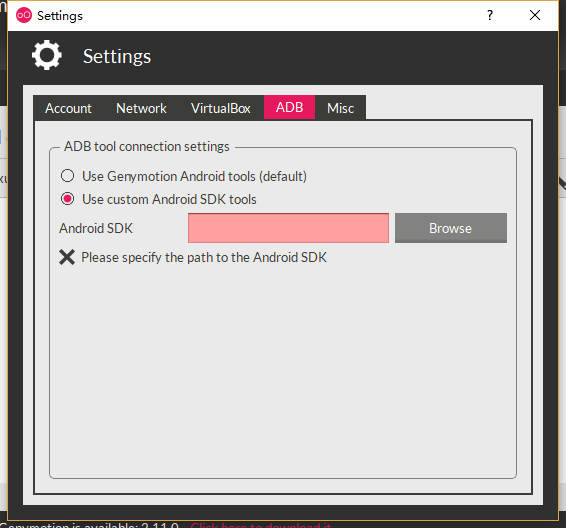
Task: Click the white gear Settings icon
Action: click(47, 55)
